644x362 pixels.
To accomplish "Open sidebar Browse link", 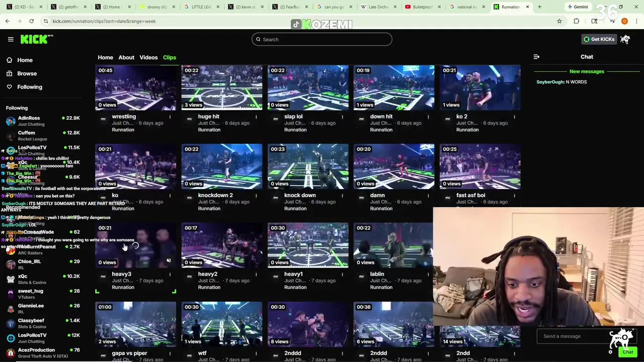I will click(27, 73).
